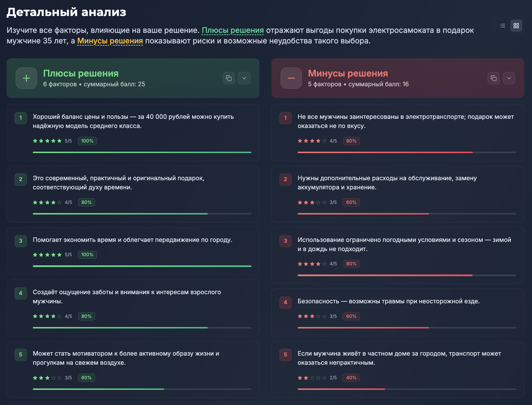Click the red minus icon
This screenshot has height=405, width=532.
click(x=291, y=78)
